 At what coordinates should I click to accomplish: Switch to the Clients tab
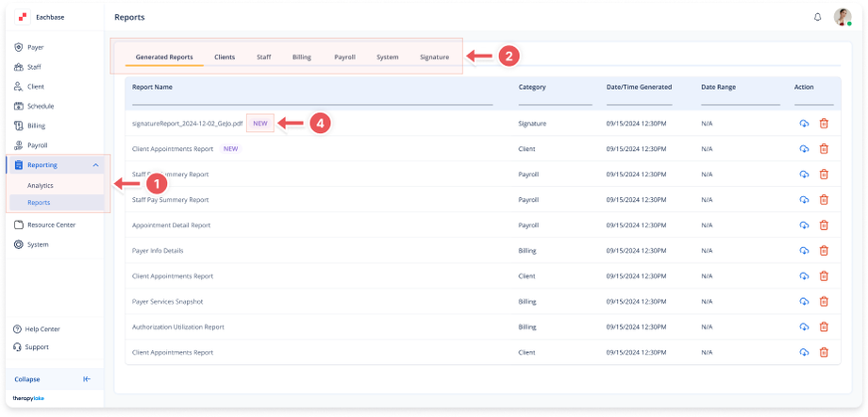[x=225, y=57]
